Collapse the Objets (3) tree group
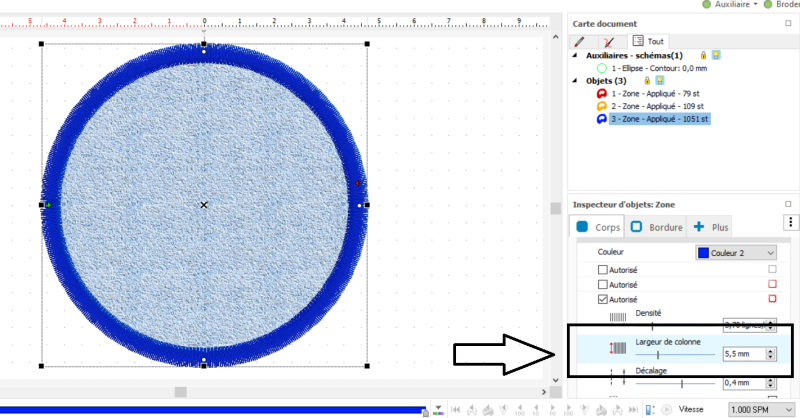The width and height of the screenshot is (800, 418). 574,80
